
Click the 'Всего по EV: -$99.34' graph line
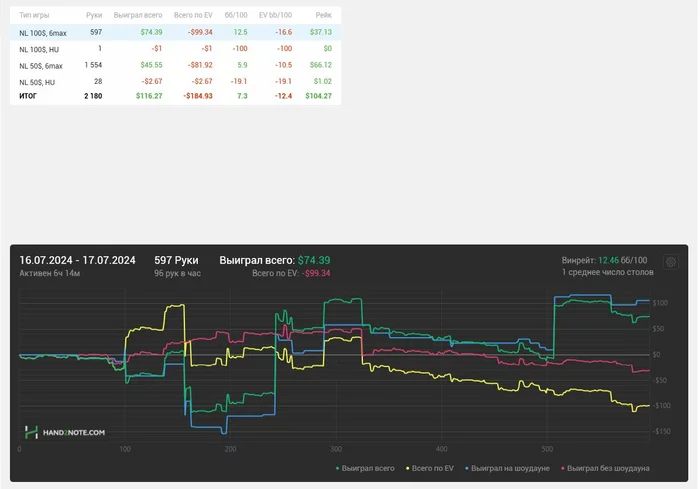[x=291, y=273]
